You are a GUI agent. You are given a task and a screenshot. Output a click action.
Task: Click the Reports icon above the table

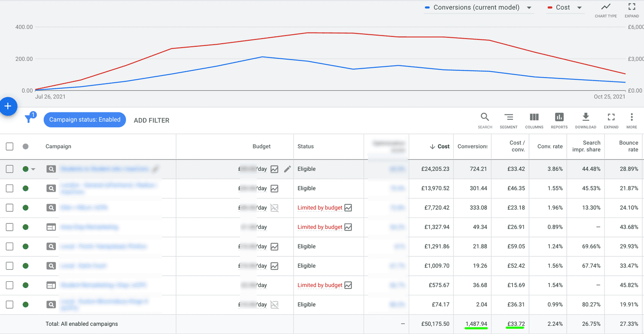click(559, 117)
